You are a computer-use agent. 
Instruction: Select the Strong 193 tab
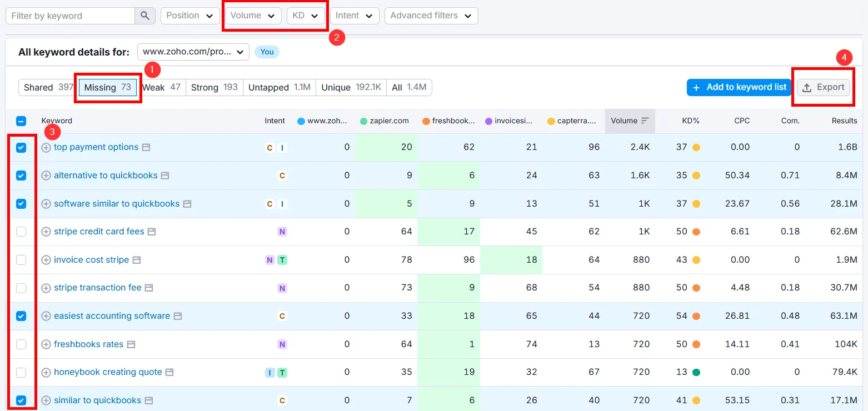[x=214, y=87]
